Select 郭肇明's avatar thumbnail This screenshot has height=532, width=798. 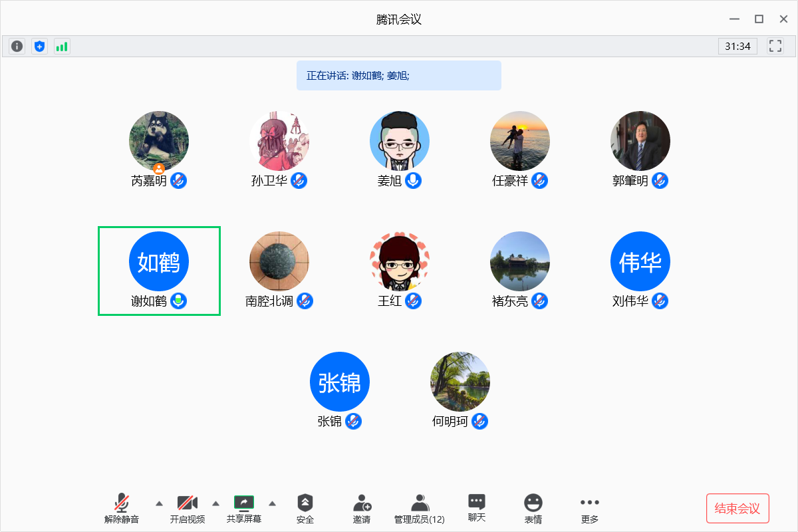tap(640, 141)
